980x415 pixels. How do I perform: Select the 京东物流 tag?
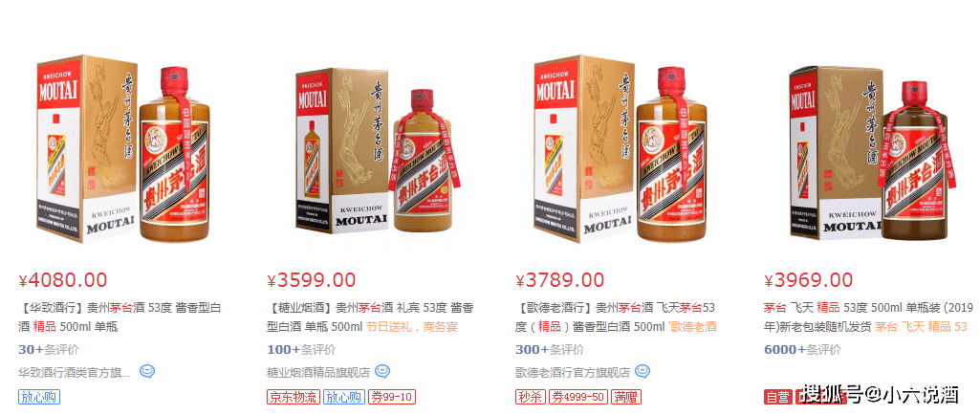click(x=294, y=397)
